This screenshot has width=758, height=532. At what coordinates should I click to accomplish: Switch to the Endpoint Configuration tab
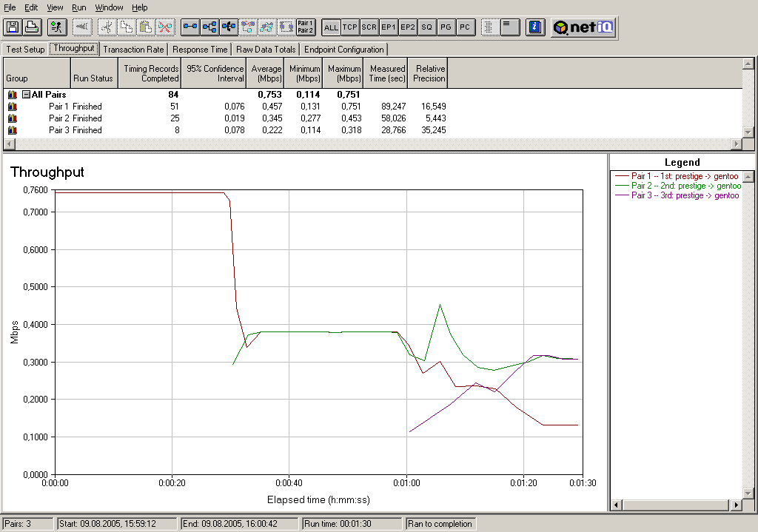343,50
